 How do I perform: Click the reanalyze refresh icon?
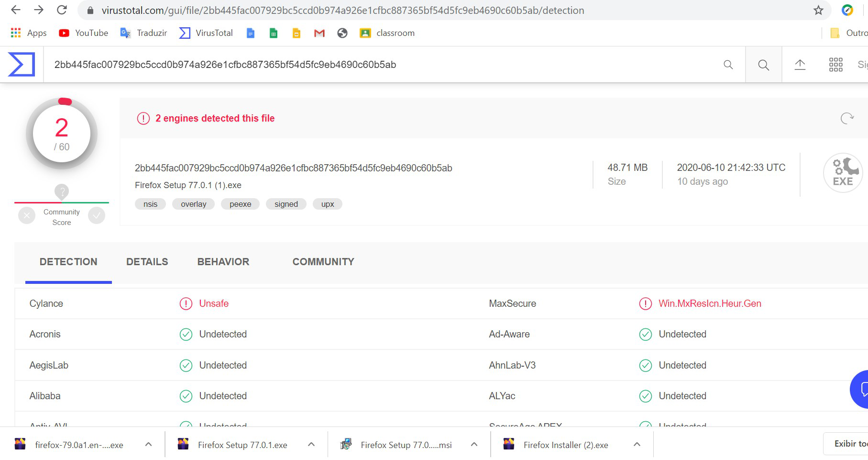(847, 118)
